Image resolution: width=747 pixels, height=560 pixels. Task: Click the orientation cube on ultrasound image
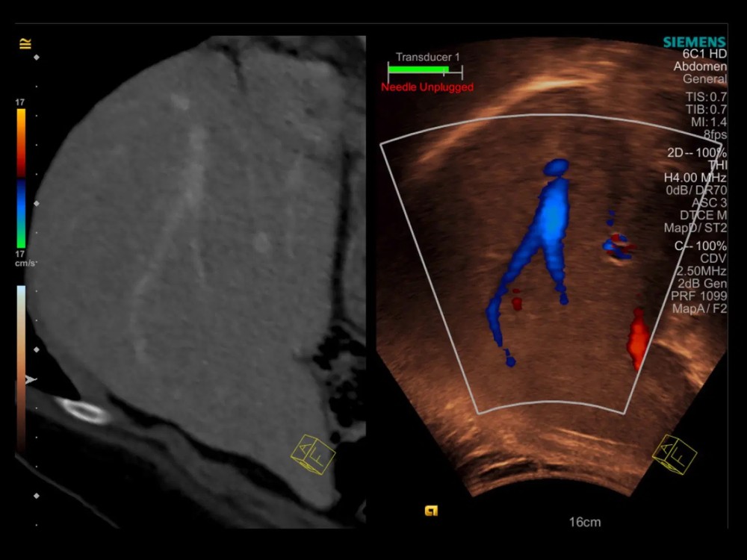pyautogui.click(x=675, y=455)
